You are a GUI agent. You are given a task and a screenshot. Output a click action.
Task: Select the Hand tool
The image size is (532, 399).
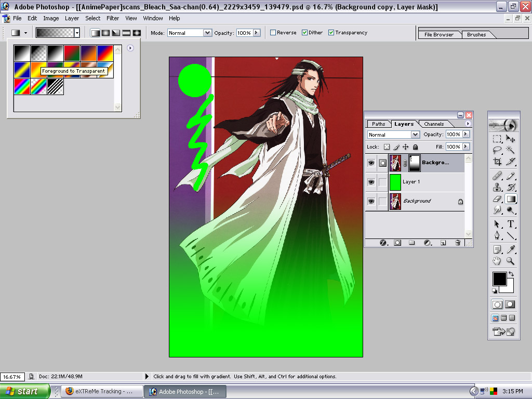497,261
